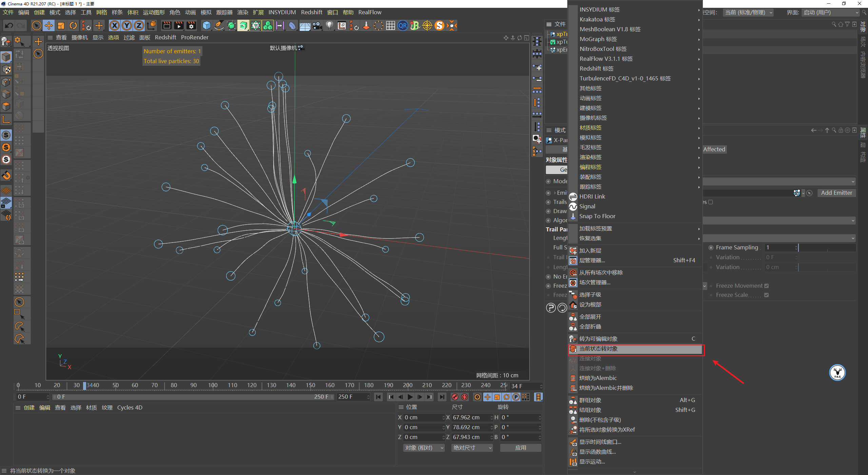Open the 绝对尺寸 size mode dropdown
The width and height of the screenshot is (868, 475).
tap(472, 448)
